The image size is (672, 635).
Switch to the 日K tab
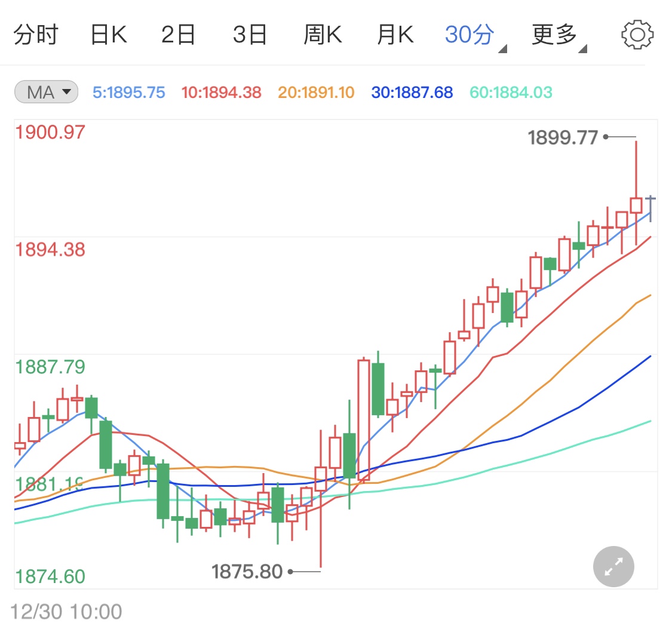point(109,35)
